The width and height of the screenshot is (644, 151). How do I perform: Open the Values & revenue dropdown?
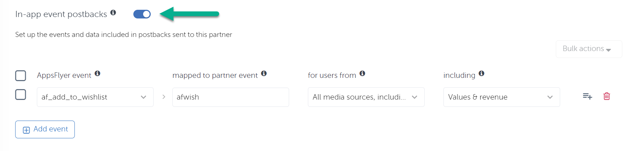click(502, 97)
